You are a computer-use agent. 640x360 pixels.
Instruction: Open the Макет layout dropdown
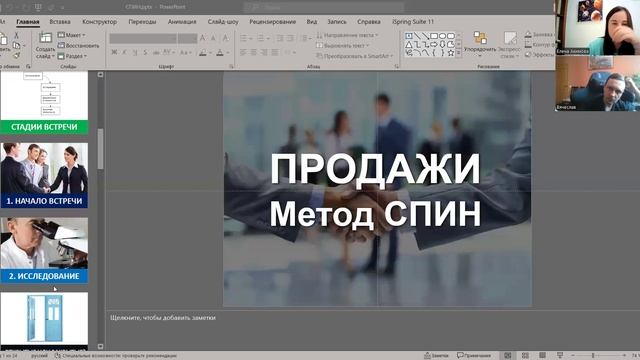pyautogui.click(x=71, y=35)
